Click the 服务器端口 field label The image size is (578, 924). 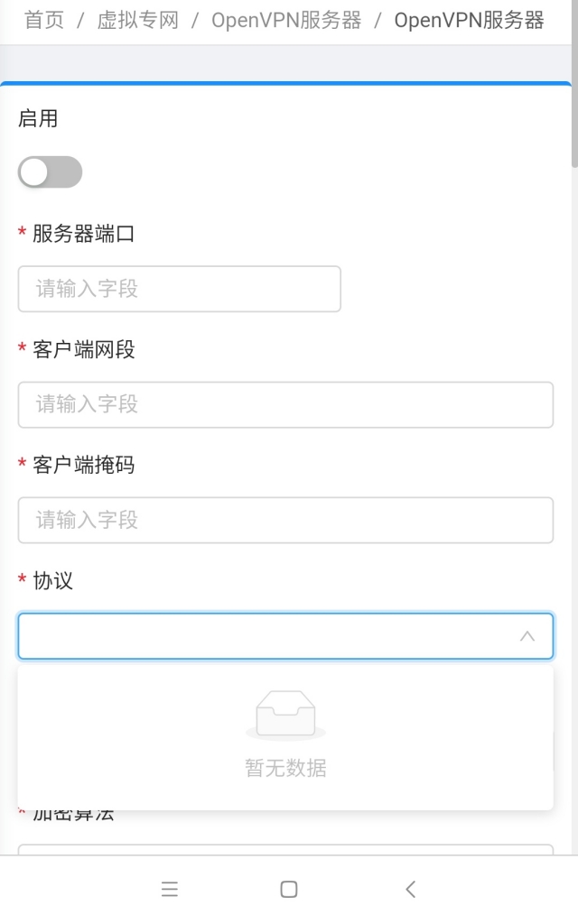tap(83, 234)
